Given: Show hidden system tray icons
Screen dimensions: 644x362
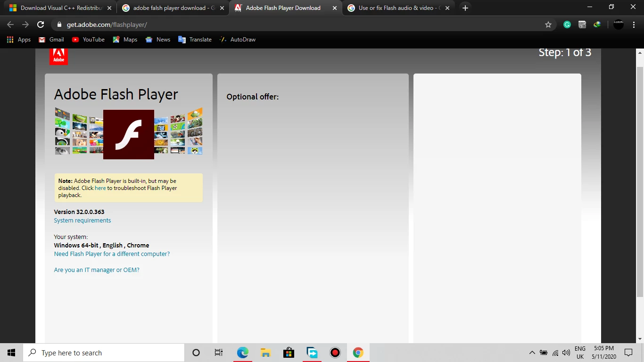Looking at the screenshot, I should click(x=532, y=353).
